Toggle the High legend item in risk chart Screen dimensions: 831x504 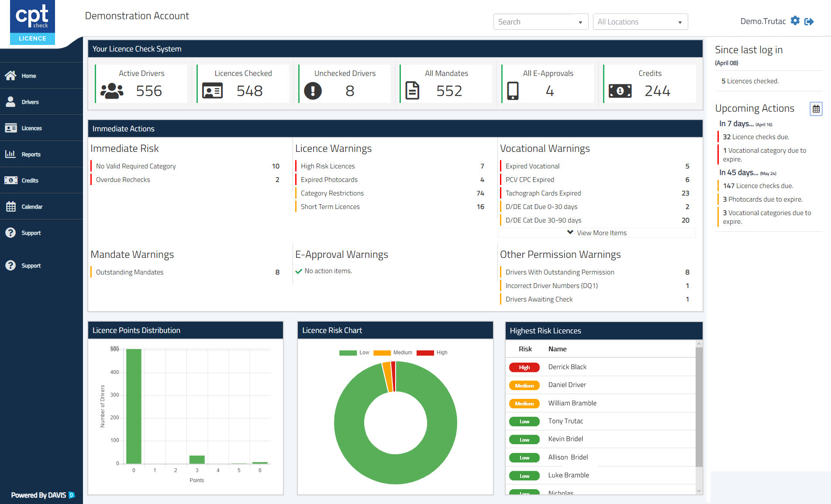click(x=432, y=353)
